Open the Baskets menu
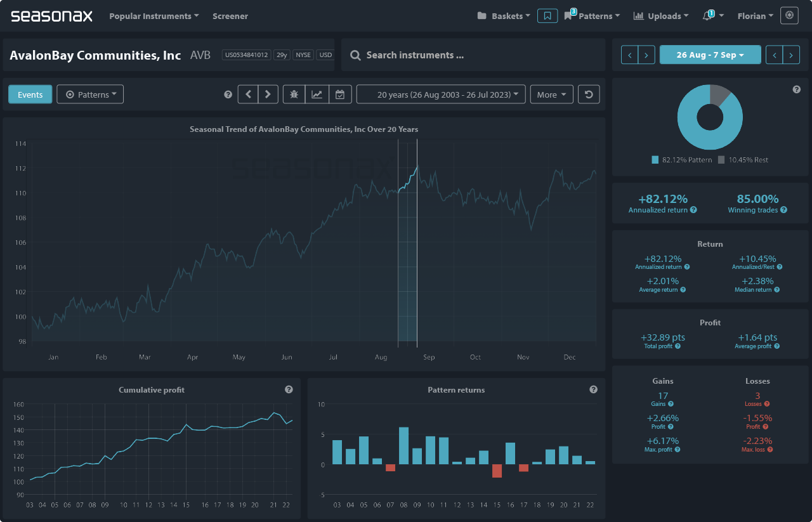The width and height of the screenshot is (812, 522). point(504,16)
